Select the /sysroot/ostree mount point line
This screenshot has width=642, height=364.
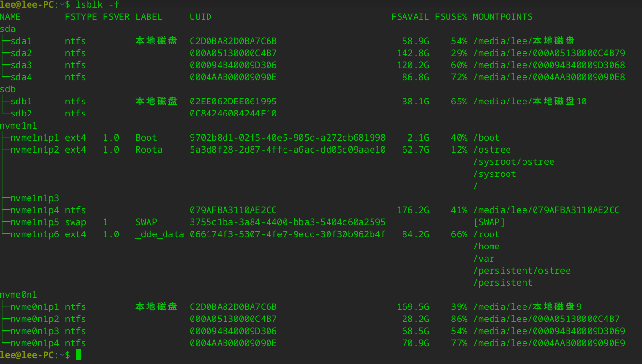(x=513, y=162)
